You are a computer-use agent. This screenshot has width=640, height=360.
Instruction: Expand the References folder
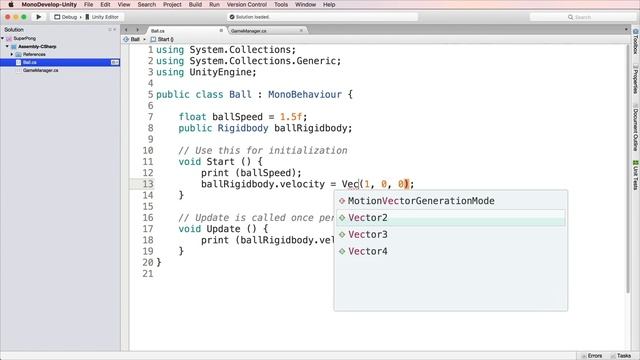coord(12,54)
